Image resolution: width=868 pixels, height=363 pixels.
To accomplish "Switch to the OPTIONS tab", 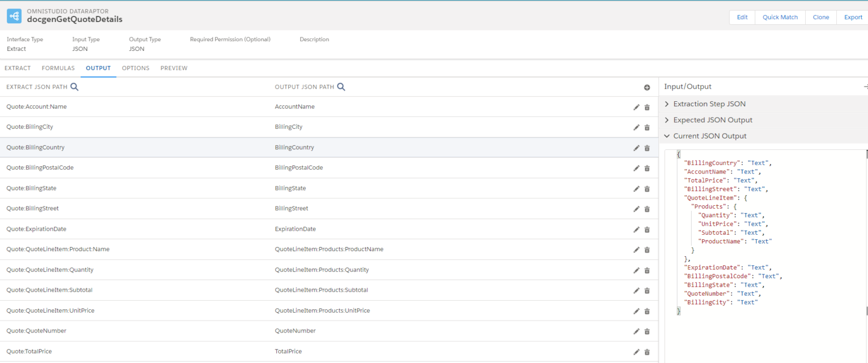I will point(136,68).
